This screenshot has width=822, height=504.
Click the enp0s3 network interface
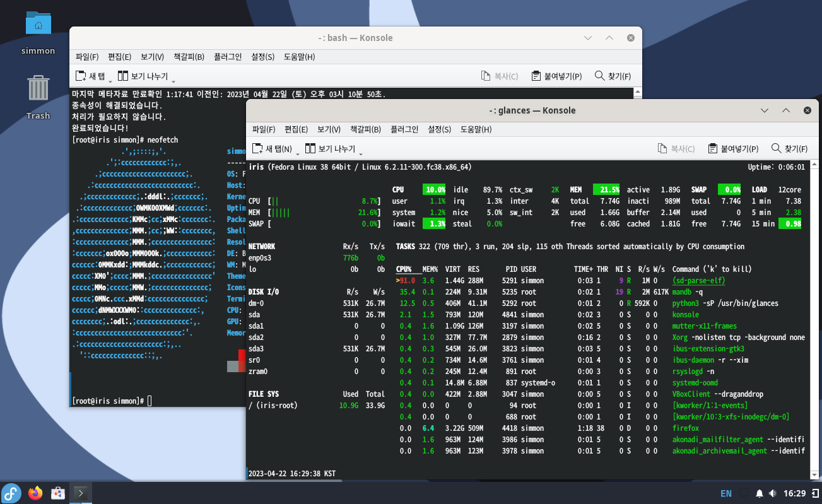tap(260, 258)
